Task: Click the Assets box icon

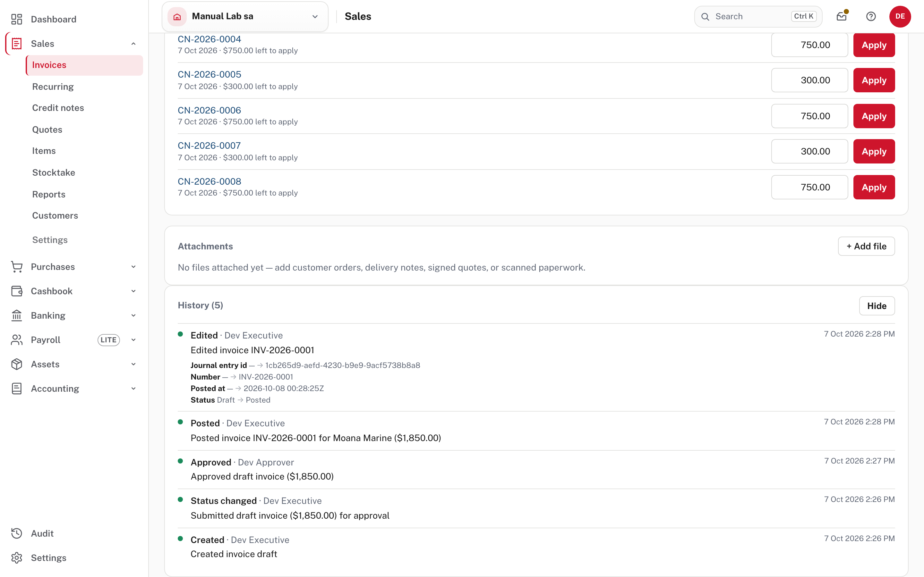Action: [x=16, y=364]
